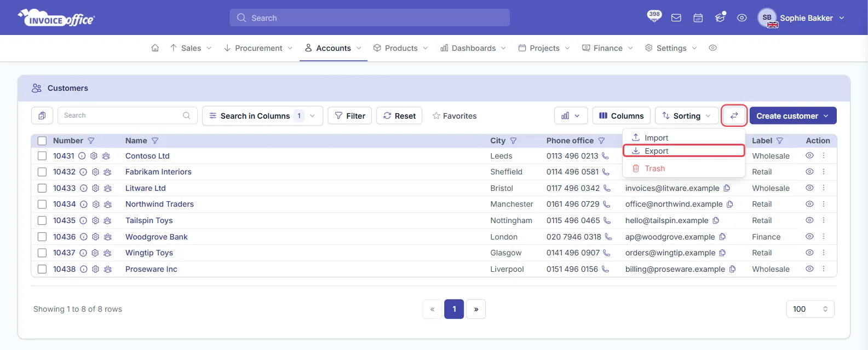868x350 pixels.
Task: Click the filter funnel icon on City column
Action: [x=513, y=141]
